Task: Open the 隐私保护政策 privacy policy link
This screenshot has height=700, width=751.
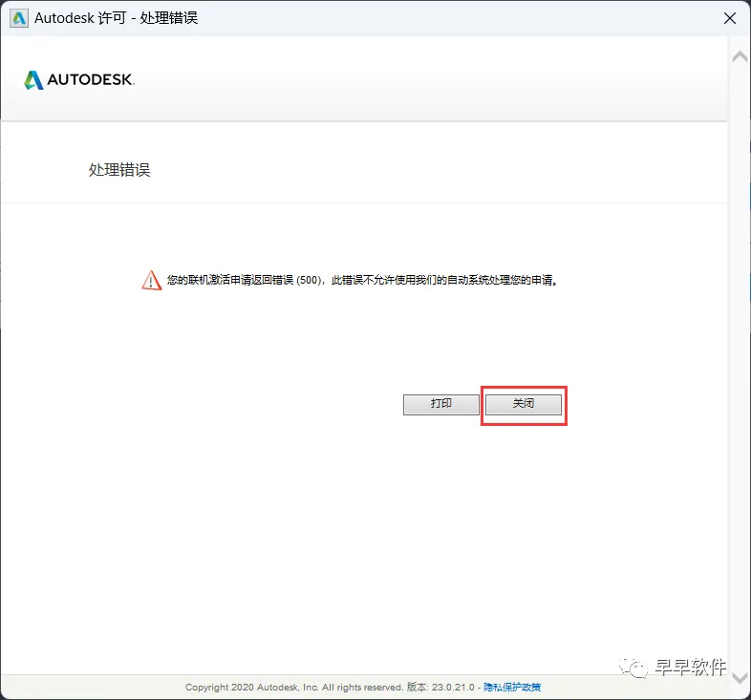Action: (512, 687)
